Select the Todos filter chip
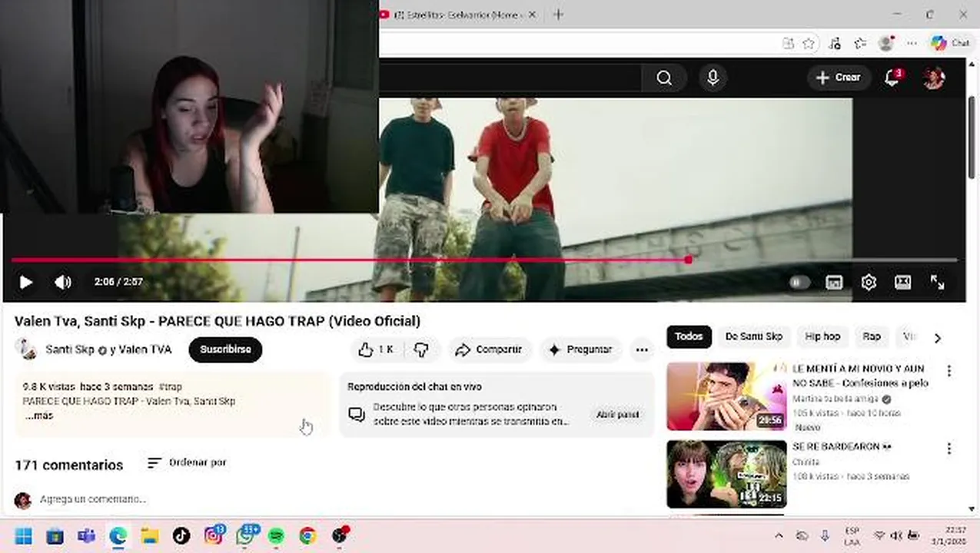The width and height of the screenshot is (980, 553). pos(689,336)
